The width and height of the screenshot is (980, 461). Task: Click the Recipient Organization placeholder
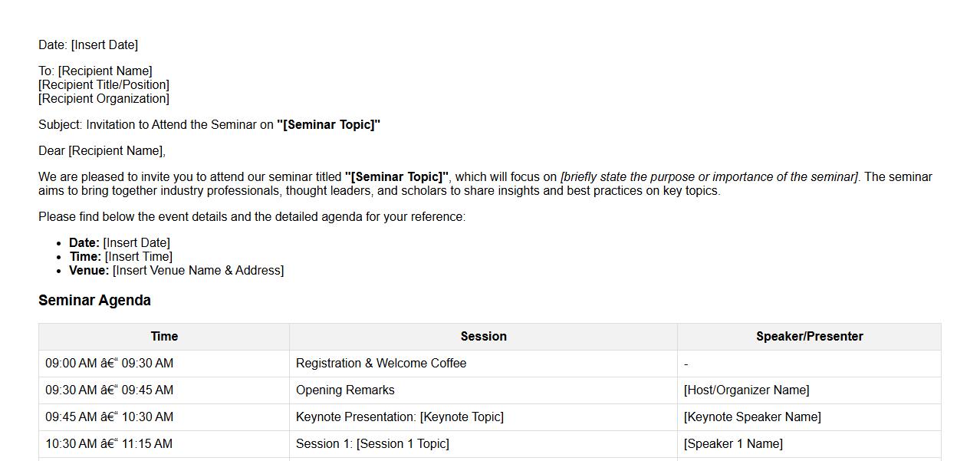pyautogui.click(x=104, y=99)
